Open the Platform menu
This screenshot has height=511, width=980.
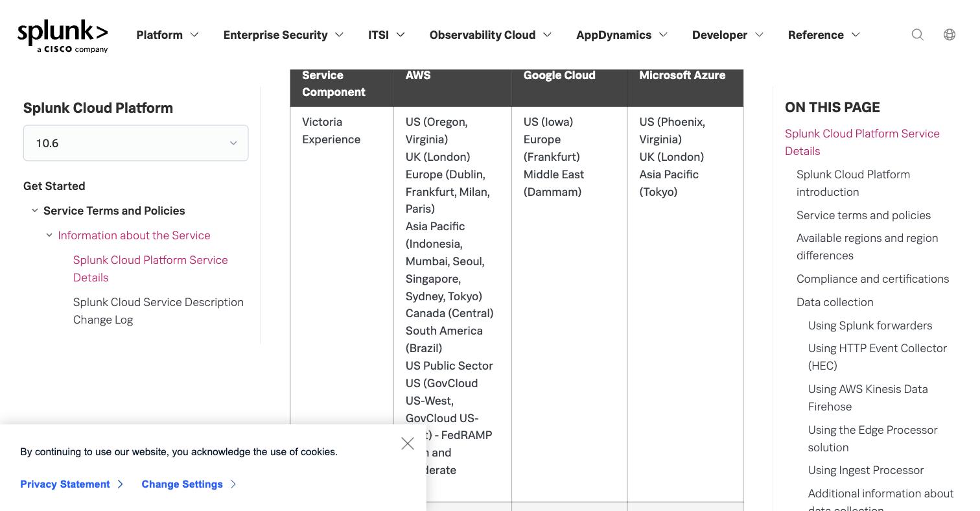click(x=167, y=35)
